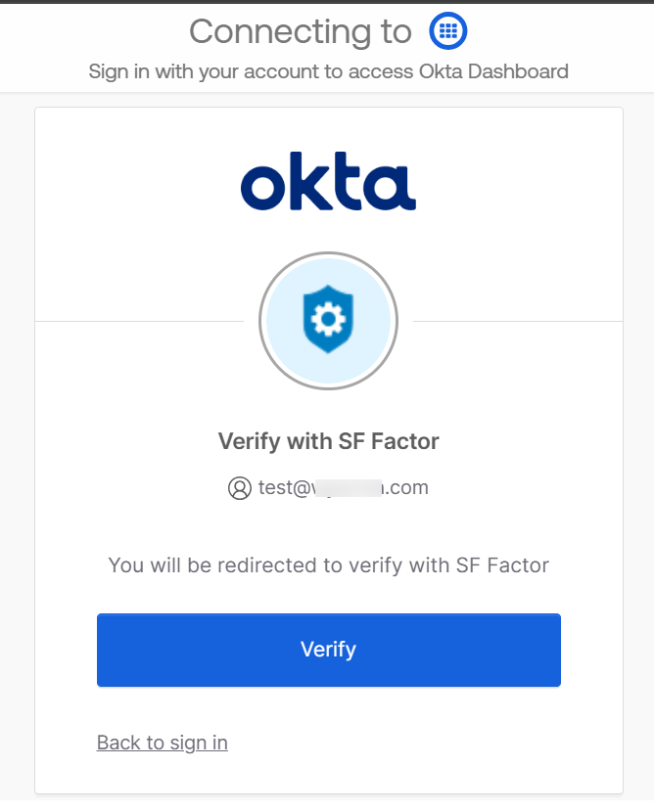Click the shield emblem above Verify with SF Factor

[328, 320]
